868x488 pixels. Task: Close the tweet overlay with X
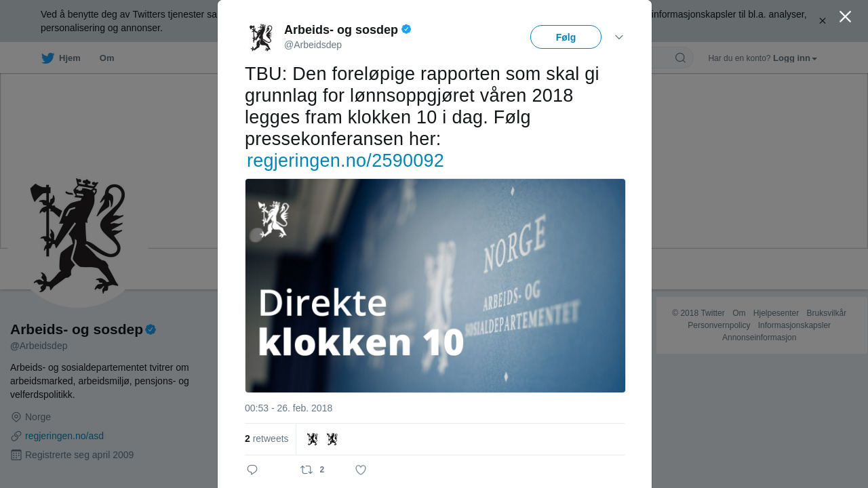coord(845,16)
